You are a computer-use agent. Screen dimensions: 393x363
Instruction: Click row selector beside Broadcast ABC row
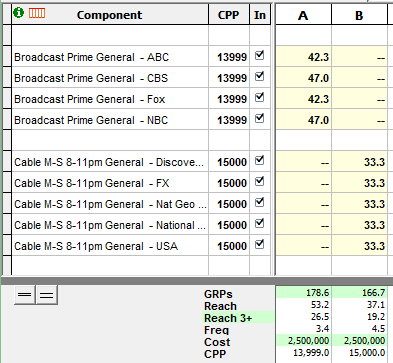point(7,57)
